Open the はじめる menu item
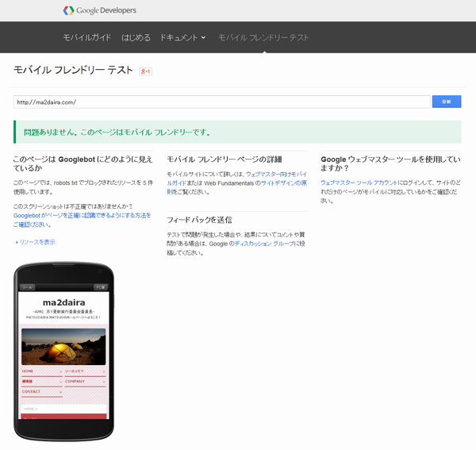 click(x=136, y=37)
